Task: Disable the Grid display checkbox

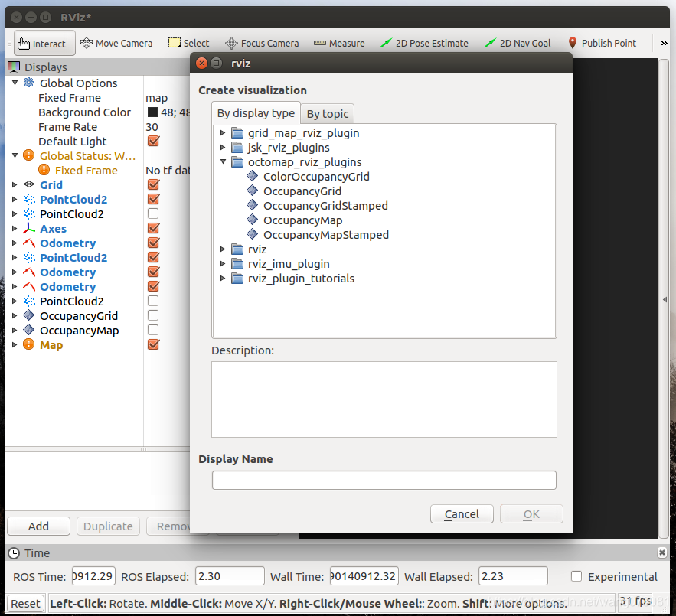Action: [x=153, y=184]
